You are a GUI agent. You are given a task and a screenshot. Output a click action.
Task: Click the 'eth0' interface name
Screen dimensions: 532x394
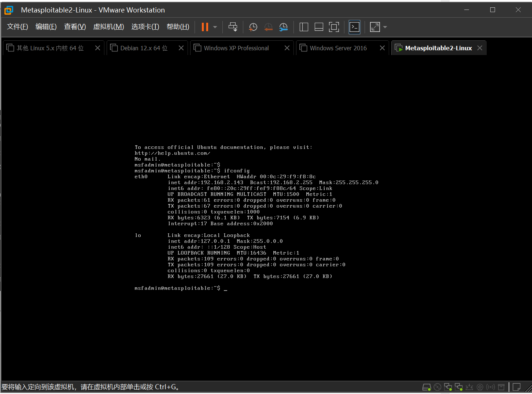pos(141,177)
